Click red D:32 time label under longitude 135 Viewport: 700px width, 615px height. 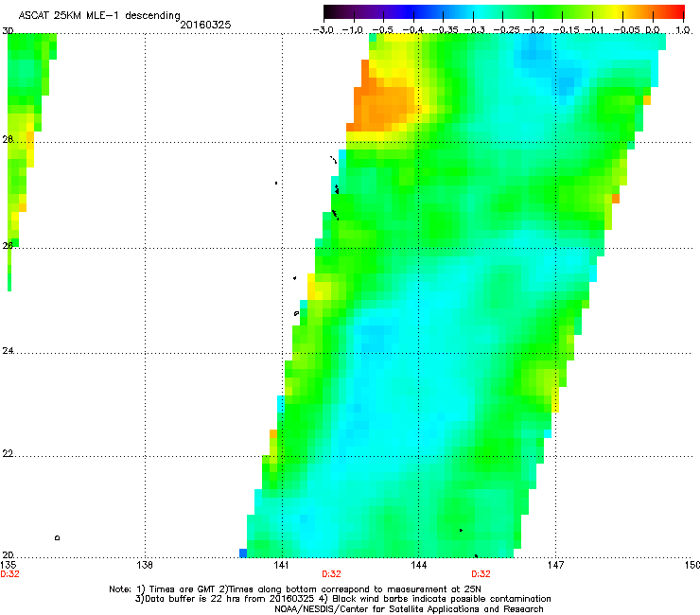click(9, 574)
